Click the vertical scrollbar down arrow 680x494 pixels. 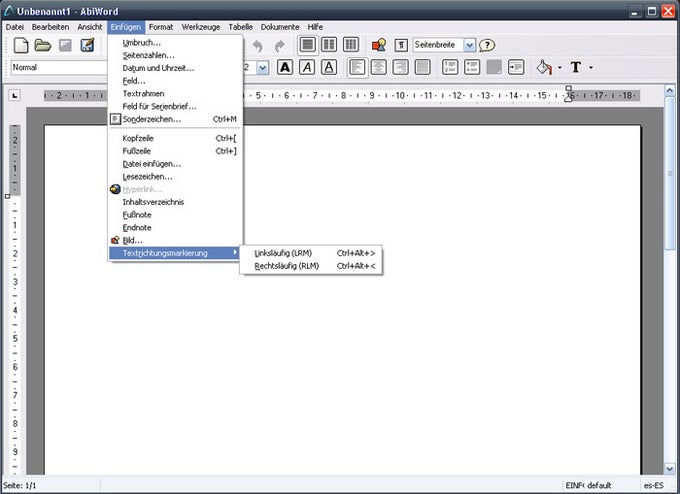point(670,469)
